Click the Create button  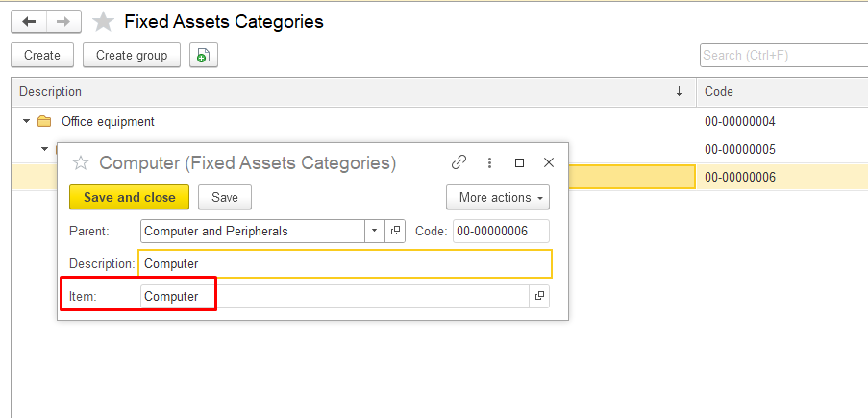coord(42,56)
